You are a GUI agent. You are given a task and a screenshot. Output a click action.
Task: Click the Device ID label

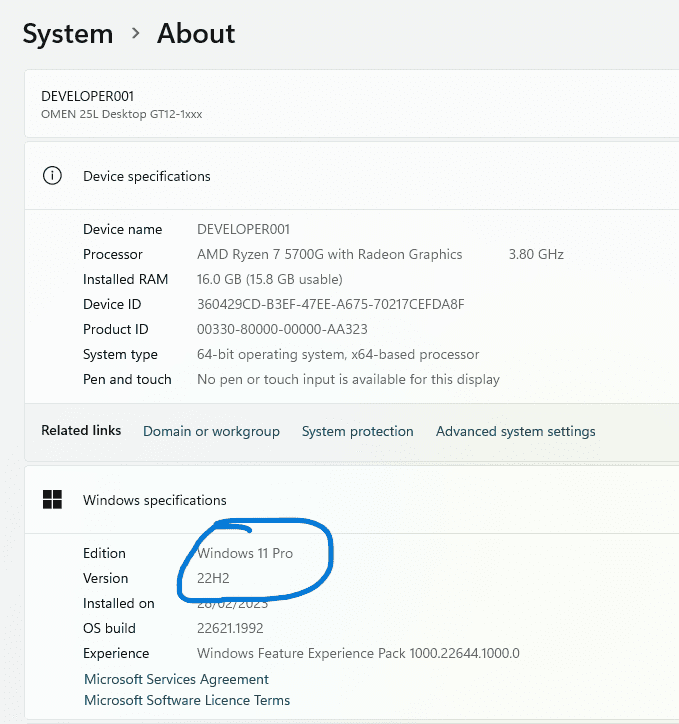[112, 304]
